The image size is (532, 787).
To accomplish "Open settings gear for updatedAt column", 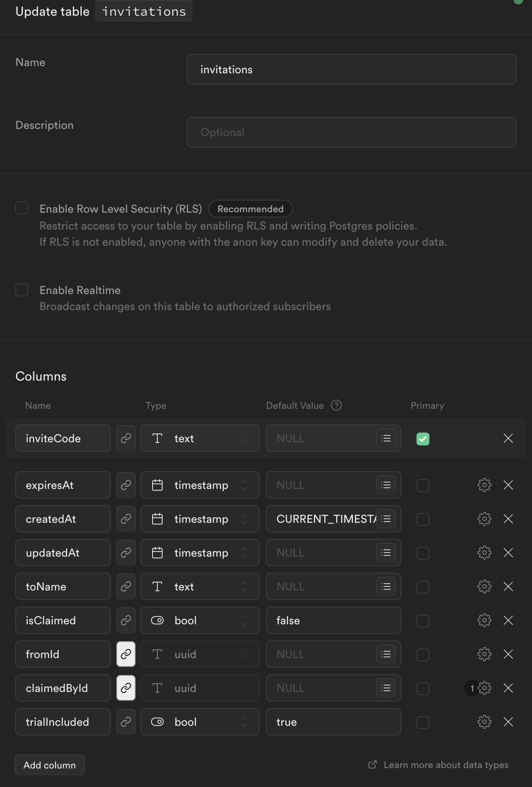I will tap(485, 553).
